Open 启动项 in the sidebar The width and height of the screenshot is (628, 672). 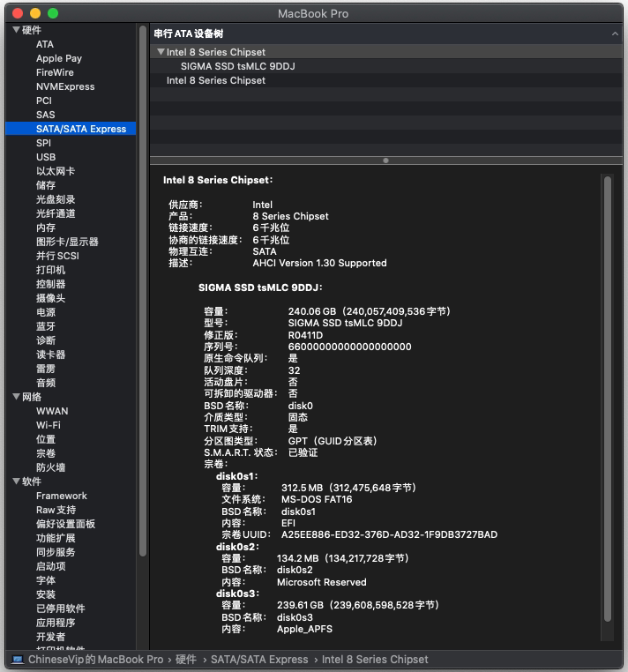[x=50, y=566]
